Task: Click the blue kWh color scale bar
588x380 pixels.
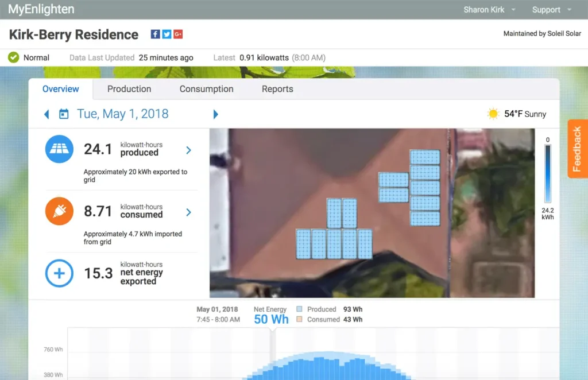Action: click(547, 175)
